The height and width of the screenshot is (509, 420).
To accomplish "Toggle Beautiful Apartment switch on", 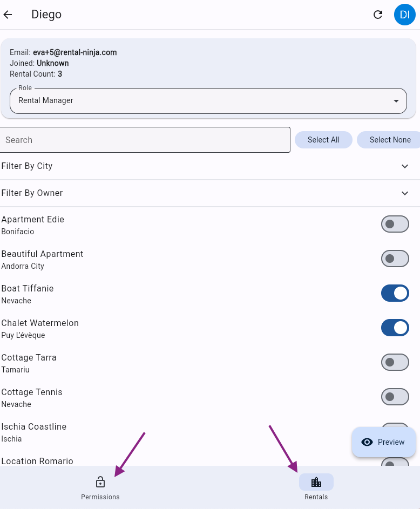I will [x=395, y=259].
